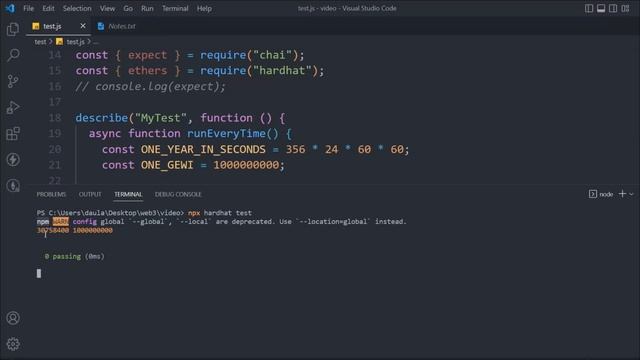Screen dimensions: 640x360
Task: Click the VS Code logo icon
Action: coord(10,8)
